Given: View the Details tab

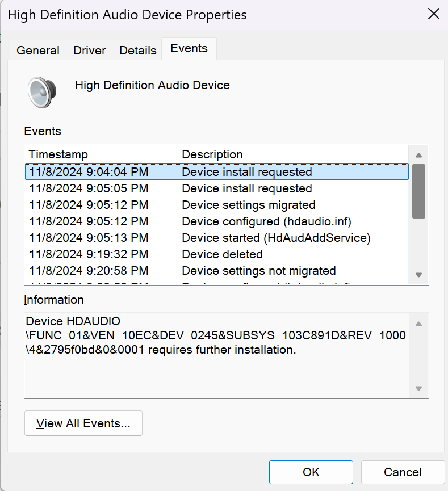Looking at the screenshot, I should pyautogui.click(x=137, y=51).
